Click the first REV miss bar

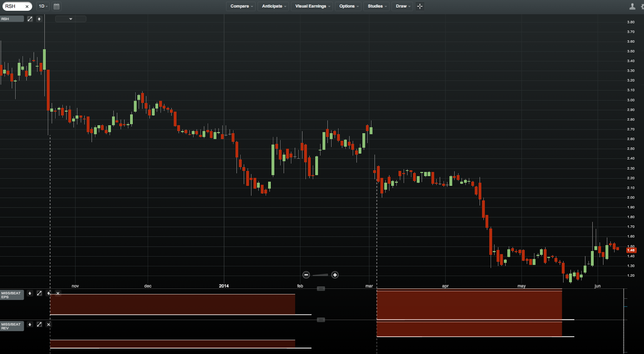click(173, 344)
